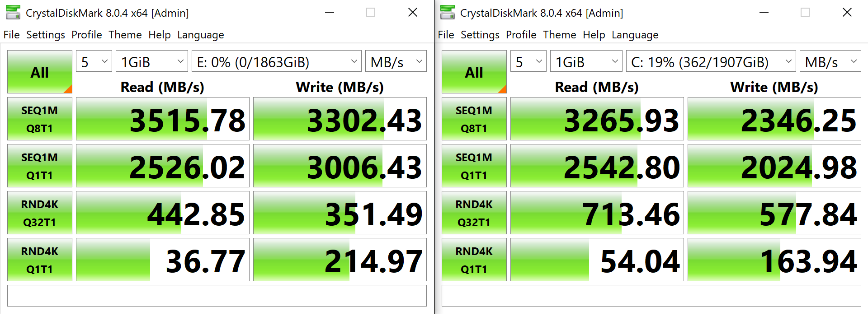Click 442.85 read result in left window
Screen dimensions: 868x316
[163, 213]
